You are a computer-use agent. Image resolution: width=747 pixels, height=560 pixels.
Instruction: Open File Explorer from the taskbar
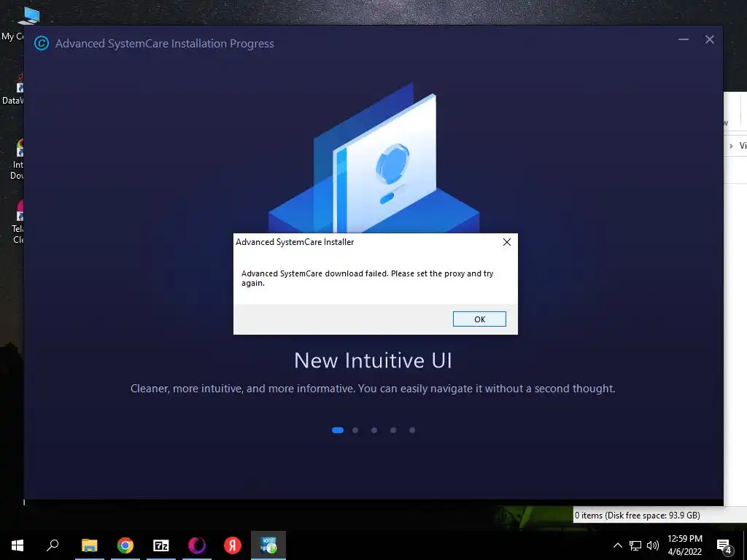89,545
